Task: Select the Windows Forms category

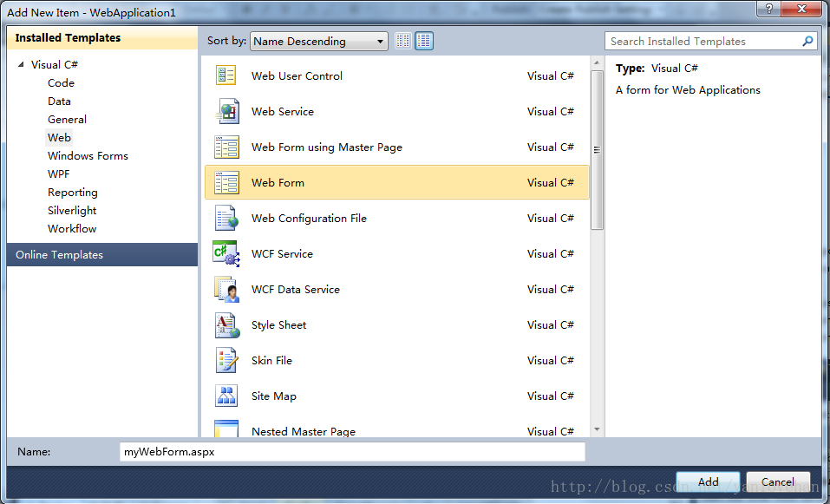Action: click(x=88, y=155)
